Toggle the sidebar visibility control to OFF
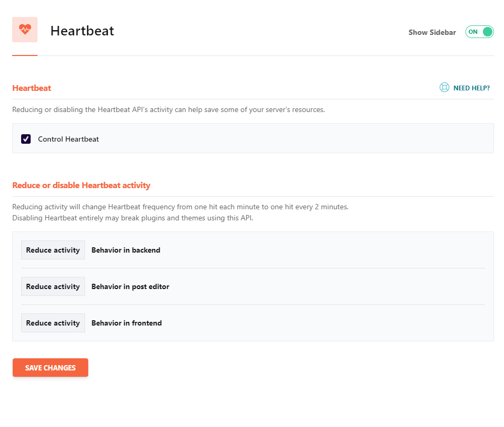 click(479, 32)
